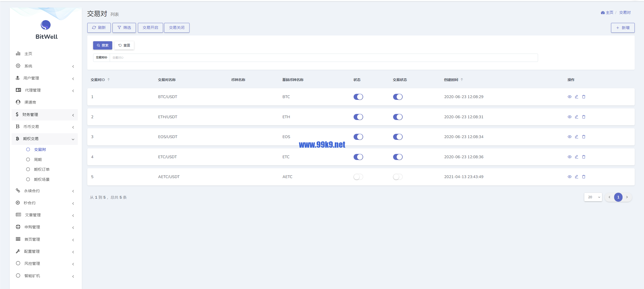The image size is (644, 289).
Task: Delete the EOS/USDT trading pair
Action: point(584,137)
